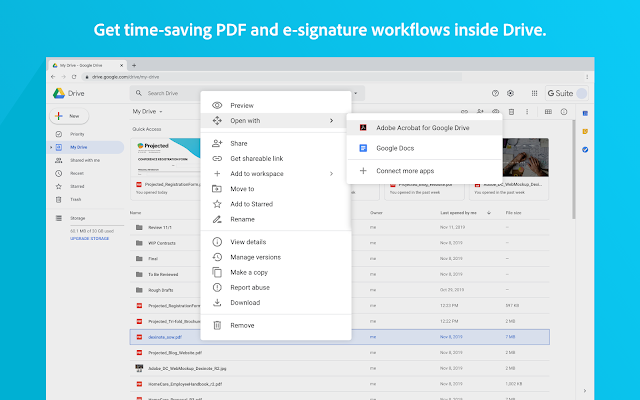Open Settings gear icon in Drive header
This screenshot has height=400, width=640.
(511, 93)
